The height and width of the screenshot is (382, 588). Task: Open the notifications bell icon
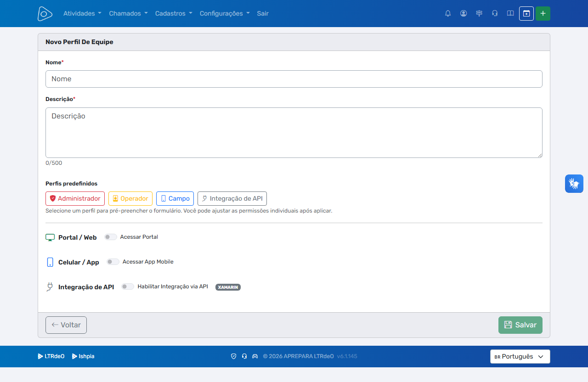(x=448, y=13)
